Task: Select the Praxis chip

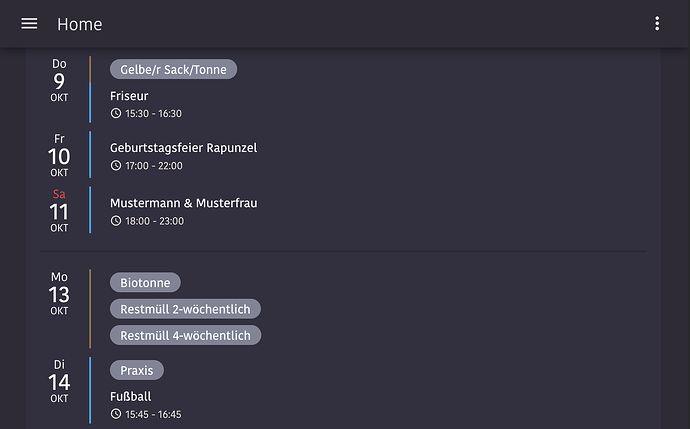Action: click(137, 370)
